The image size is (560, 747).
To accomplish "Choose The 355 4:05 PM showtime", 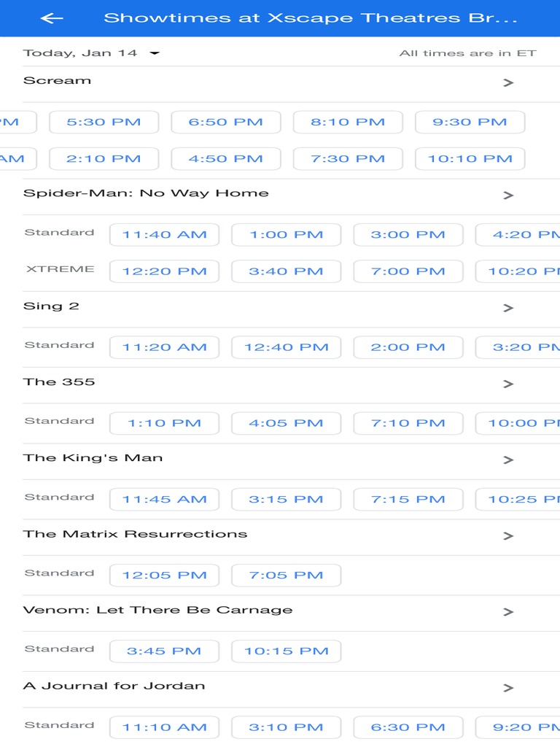I will coord(286,423).
